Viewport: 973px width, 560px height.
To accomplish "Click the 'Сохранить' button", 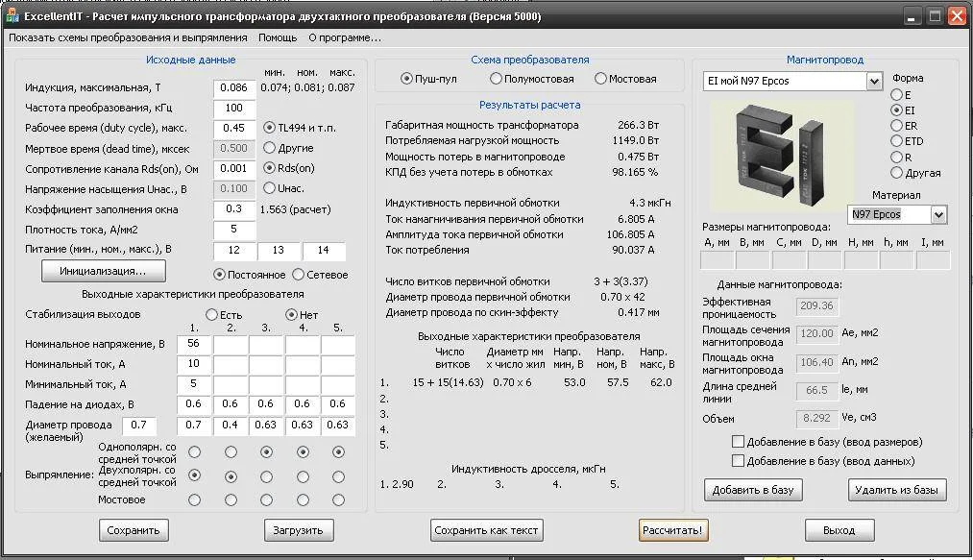I will click(x=134, y=530).
